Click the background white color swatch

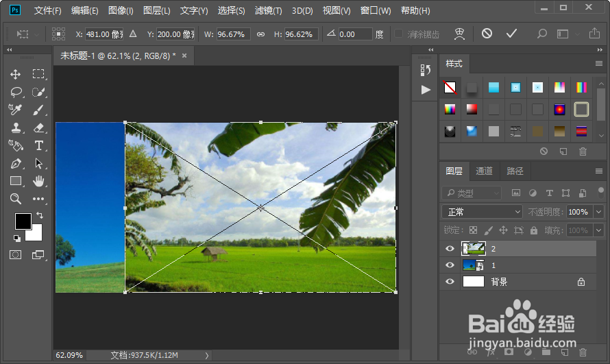click(36, 234)
